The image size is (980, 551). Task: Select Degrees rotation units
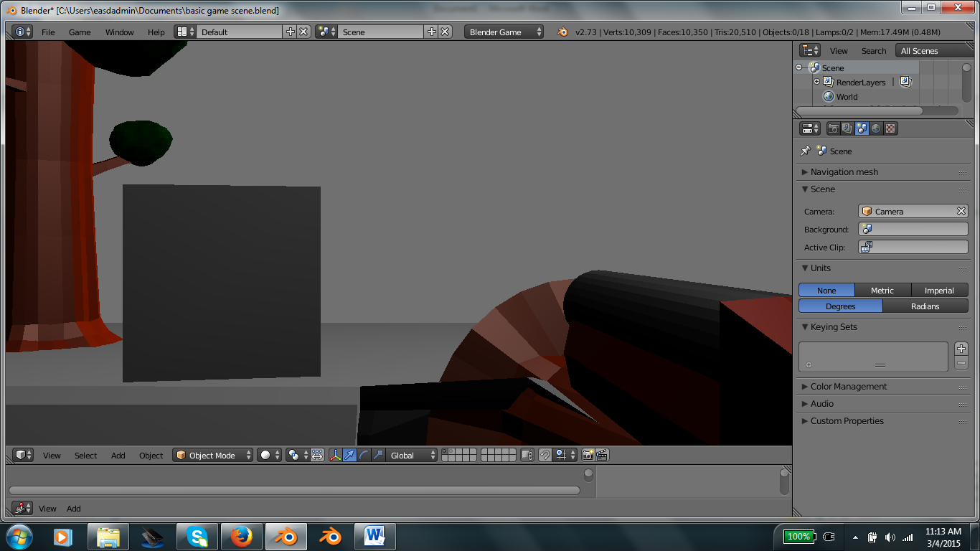(841, 306)
